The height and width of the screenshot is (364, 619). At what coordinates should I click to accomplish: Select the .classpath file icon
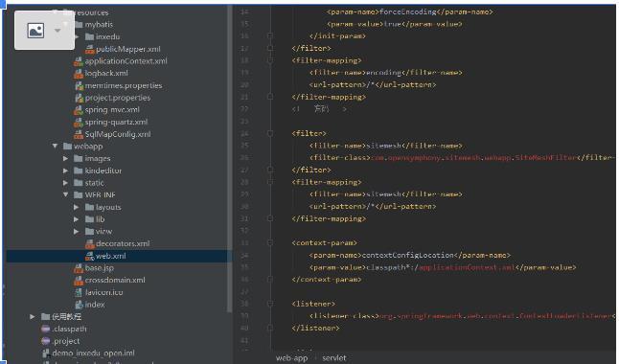coord(46,329)
